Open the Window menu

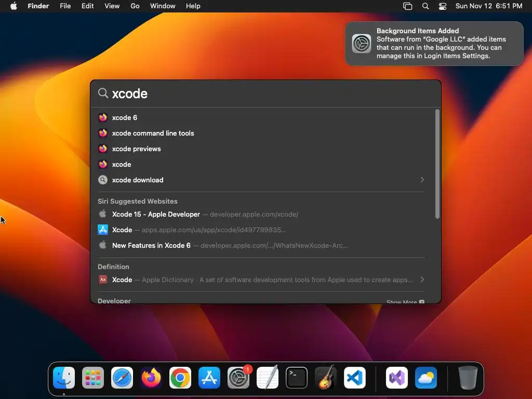coord(163,6)
